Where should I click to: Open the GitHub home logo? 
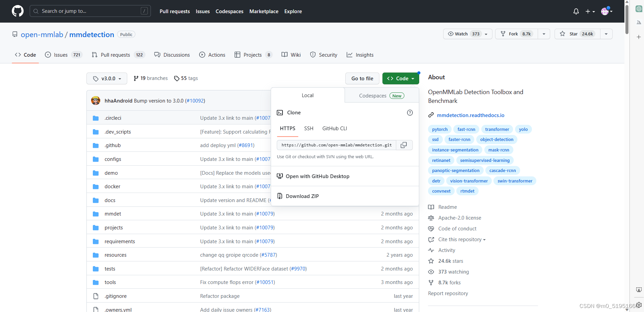coord(18,11)
